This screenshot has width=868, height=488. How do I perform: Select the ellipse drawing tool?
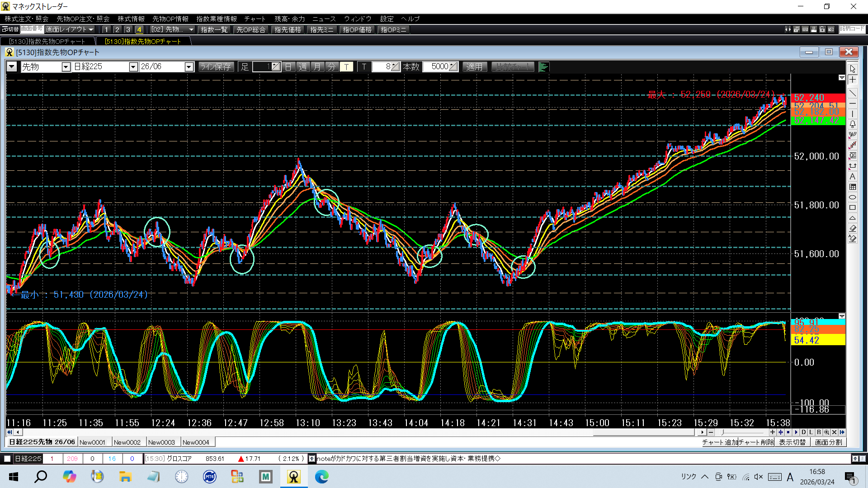853,197
